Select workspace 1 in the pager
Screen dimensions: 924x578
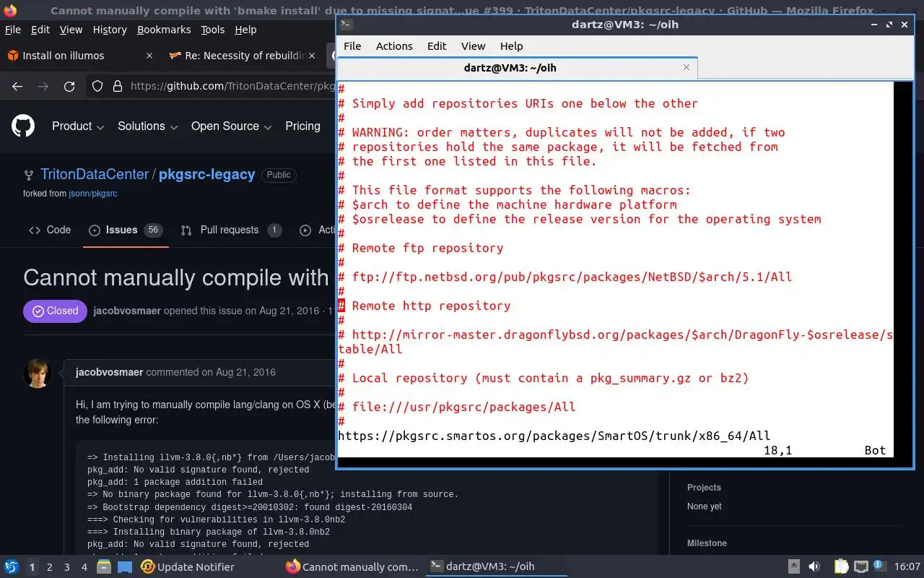[x=32, y=567]
